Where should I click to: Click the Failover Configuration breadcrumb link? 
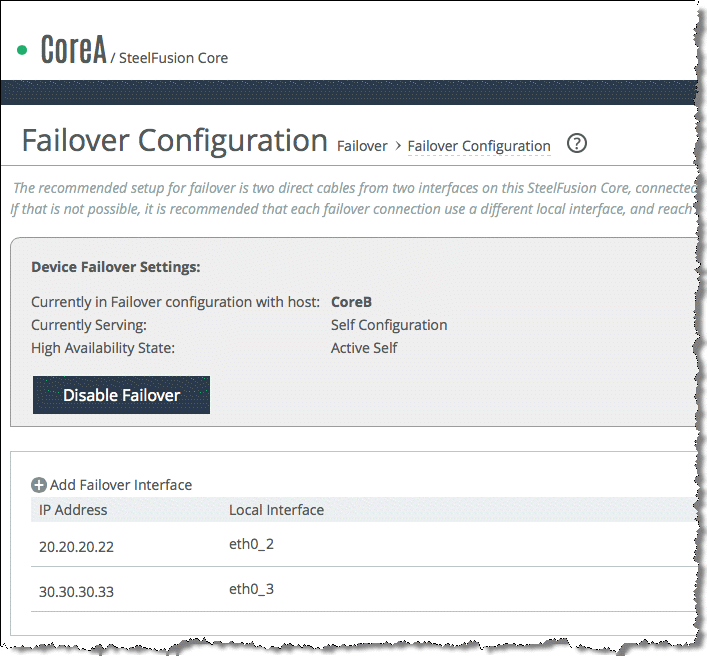479,146
